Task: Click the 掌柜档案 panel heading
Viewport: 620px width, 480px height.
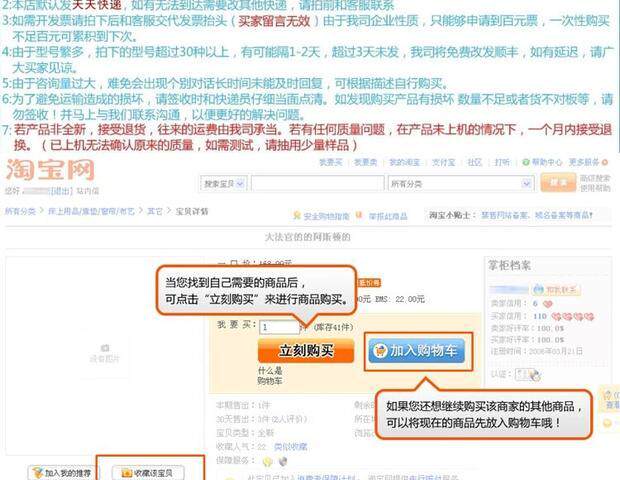Action: [509, 265]
